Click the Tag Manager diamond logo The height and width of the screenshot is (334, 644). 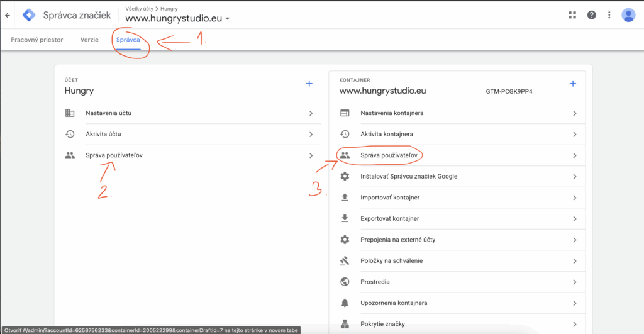(29, 15)
